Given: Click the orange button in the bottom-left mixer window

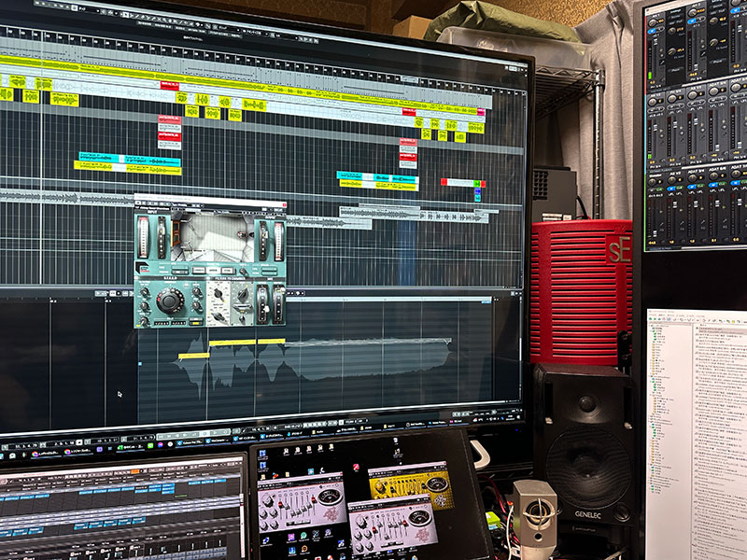Looking at the screenshot, I should pyautogui.click(x=137, y=470).
